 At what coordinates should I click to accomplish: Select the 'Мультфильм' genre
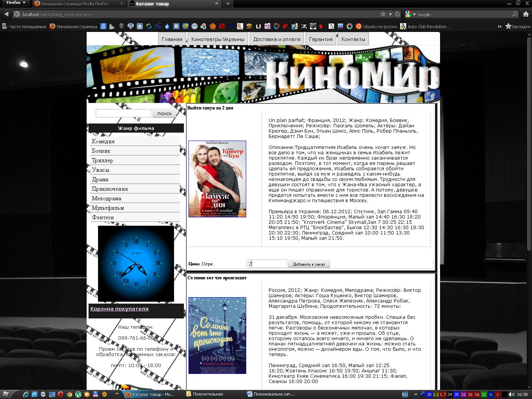coord(135,207)
